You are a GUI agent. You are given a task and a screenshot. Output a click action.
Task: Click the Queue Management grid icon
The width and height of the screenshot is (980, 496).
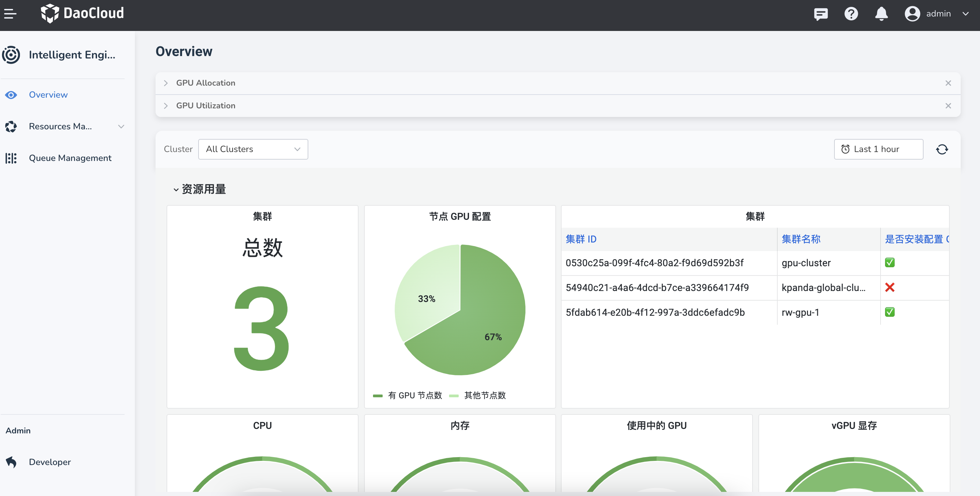click(x=11, y=158)
